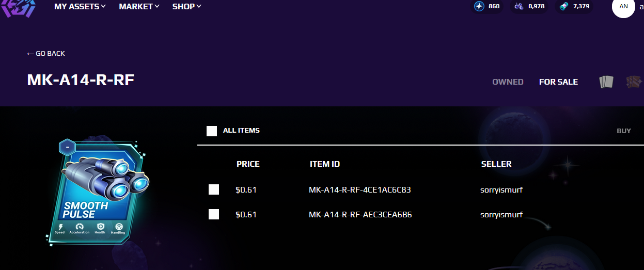Check the All Items checkbox
644x270 pixels.
(212, 131)
